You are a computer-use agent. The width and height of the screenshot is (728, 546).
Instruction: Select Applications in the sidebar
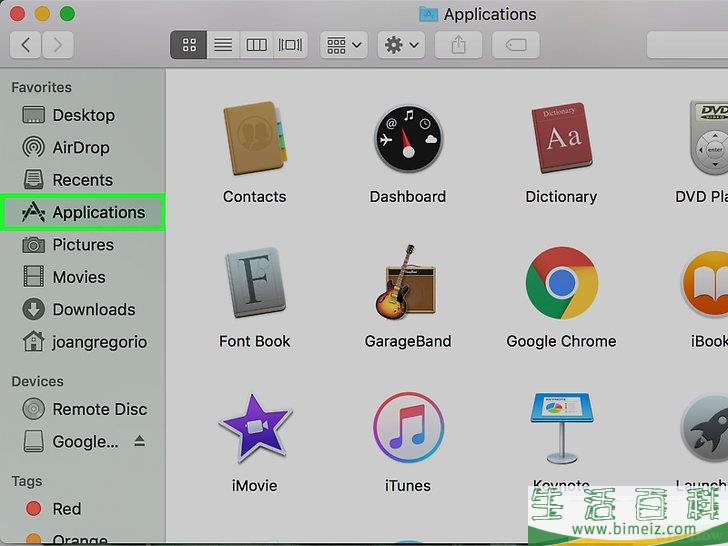pos(83,213)
